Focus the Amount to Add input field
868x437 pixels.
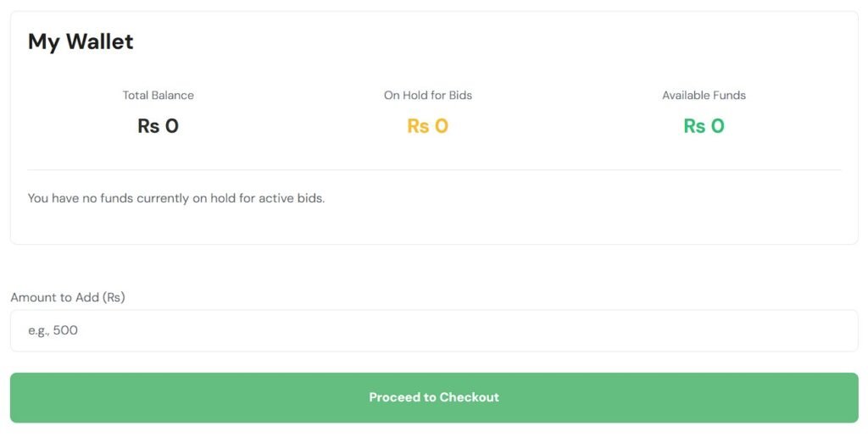pyautogui.click(x=434, y=330)
